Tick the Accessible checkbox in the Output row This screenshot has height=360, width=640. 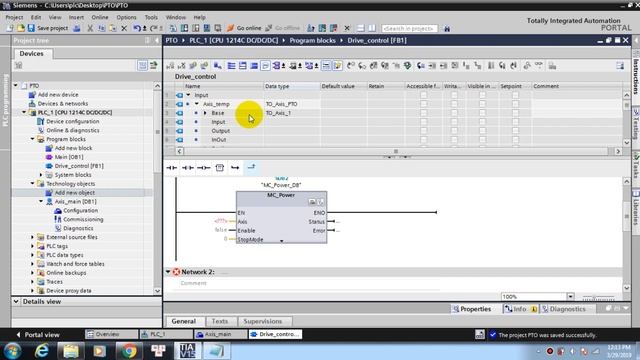click(x=424, y=131)
